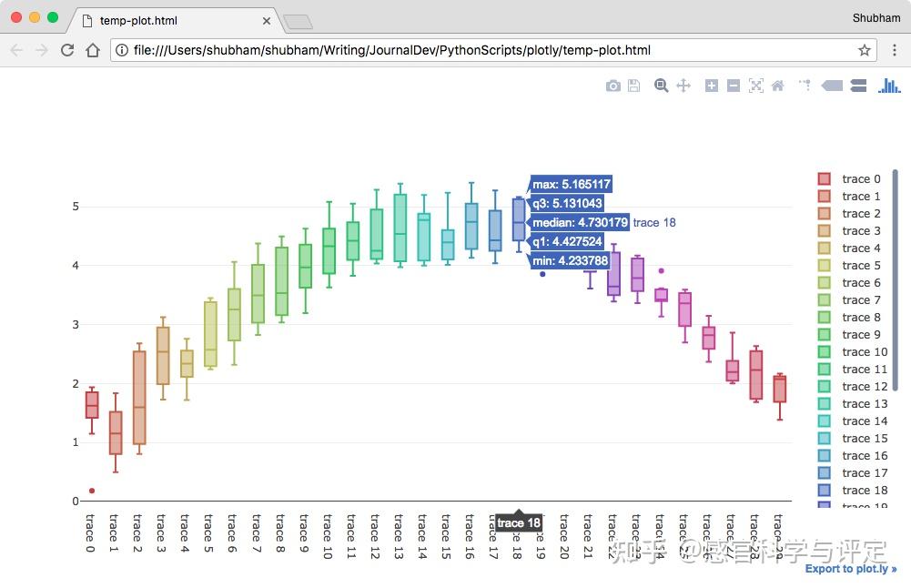911x588 pixels.
Task: Select the Zoom magnifier tool
Action: (662, 86)
